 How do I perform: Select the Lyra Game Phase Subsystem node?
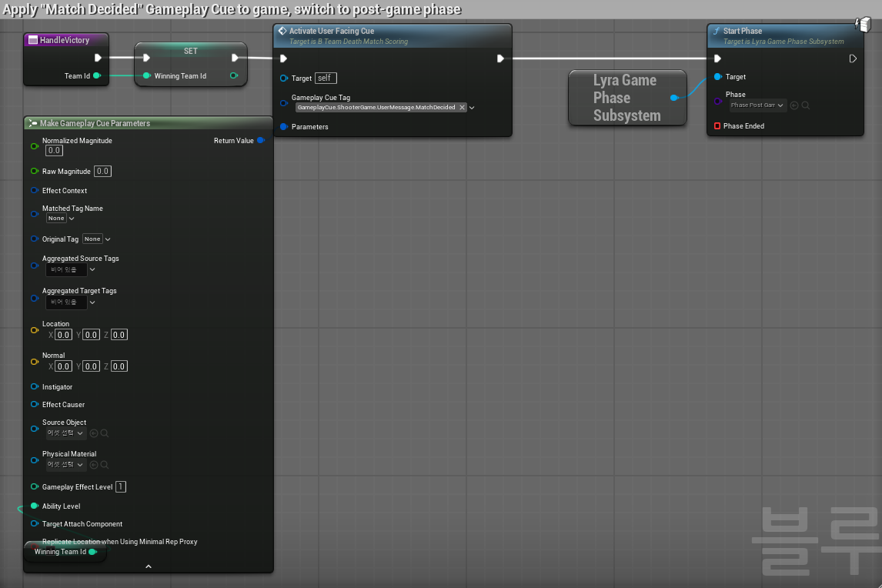[x=627, y=98]
